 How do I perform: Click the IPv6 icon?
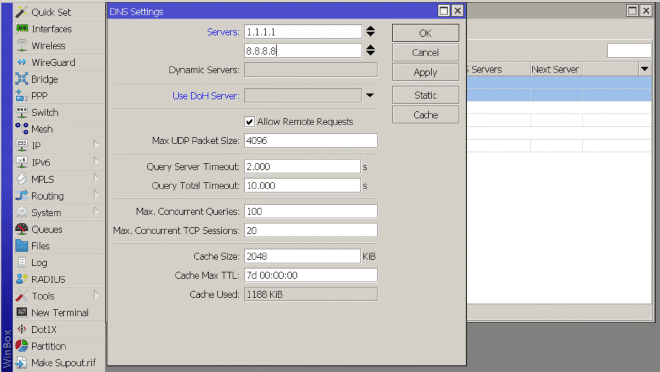21,162
